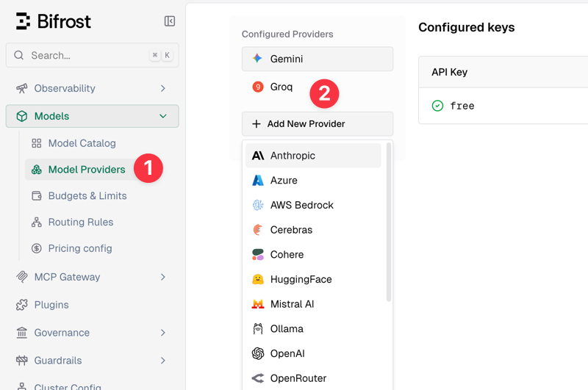588x390 pixels.
Task: Click the plus icon in Add New Provider
Action: coord(256,123)
